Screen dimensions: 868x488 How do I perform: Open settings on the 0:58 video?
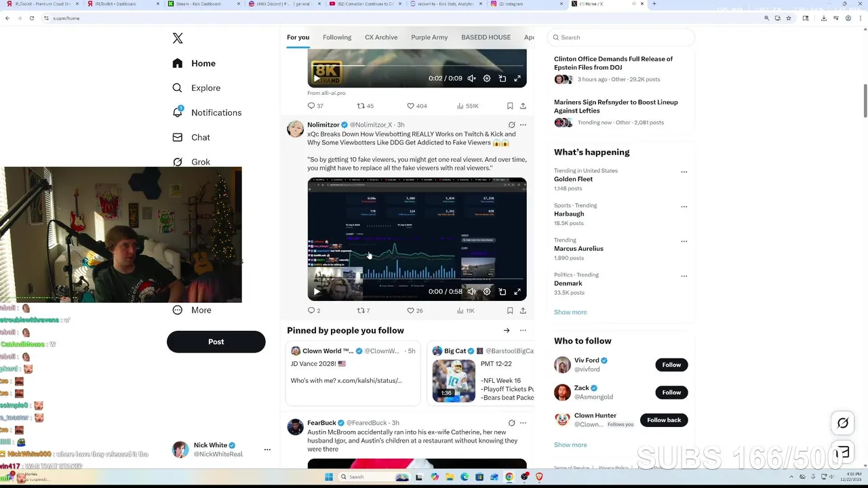coord(487,291)
